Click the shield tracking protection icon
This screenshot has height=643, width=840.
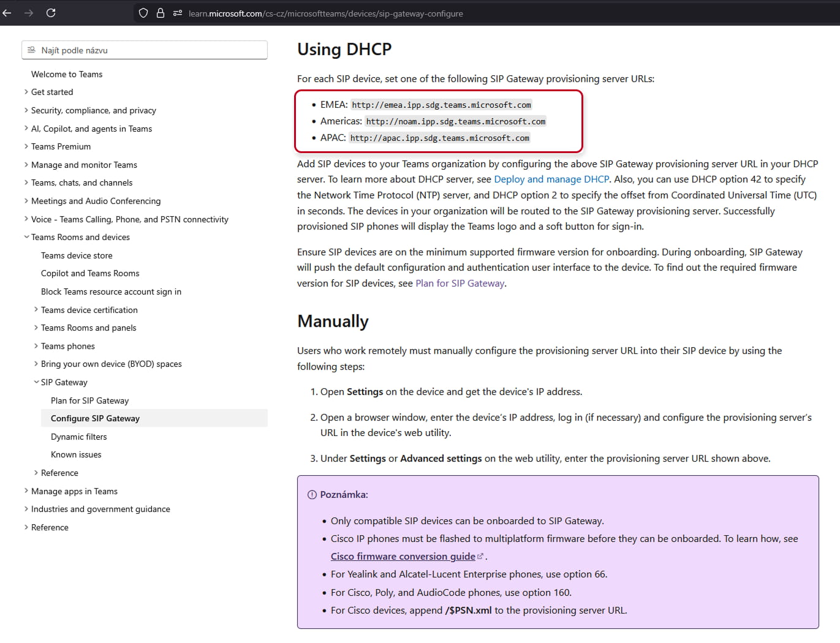coord(143,13)
